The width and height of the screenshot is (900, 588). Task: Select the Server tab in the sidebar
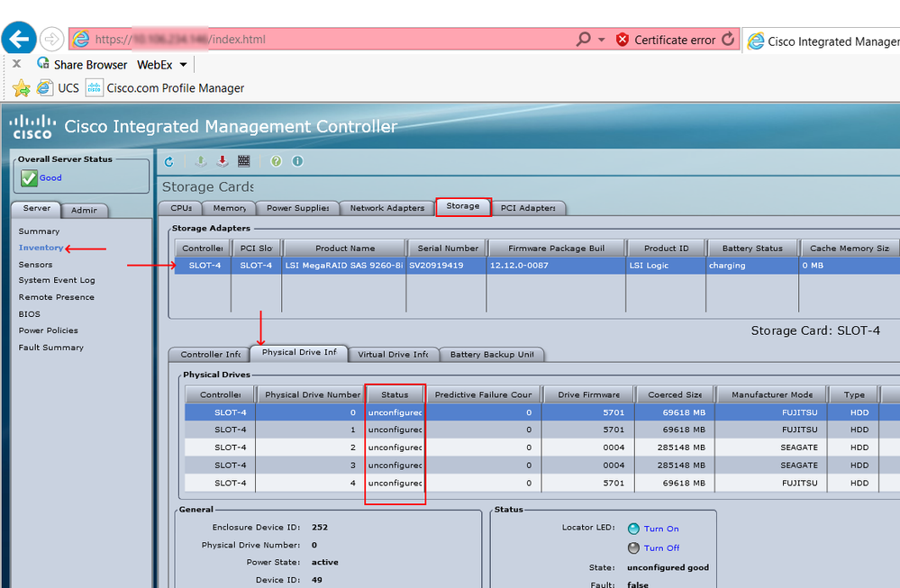tap(36, 209)
